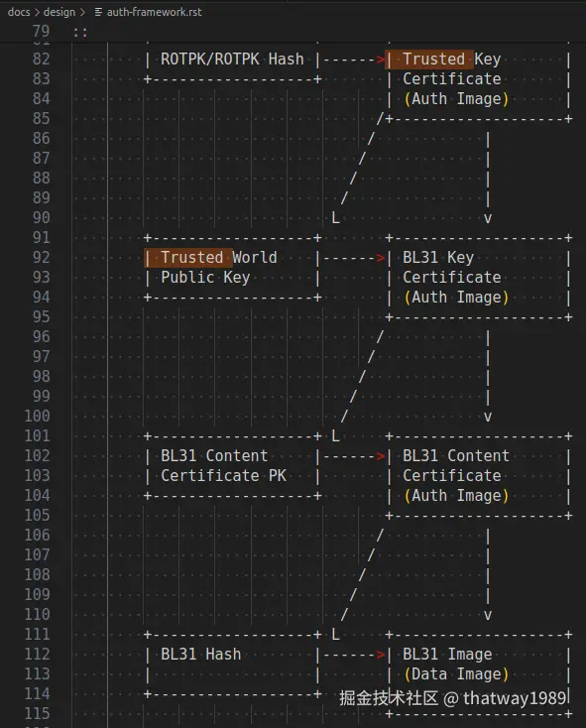586x728 pixels.
Task: Click 'Key' after highlighted Trusted on line 82
Action: click(488, 60)
